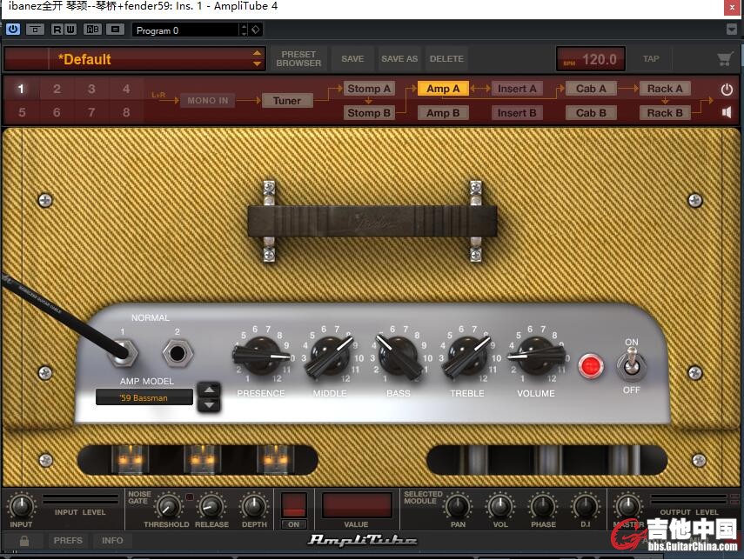Screen dimensions: 744x560
Task: Click the TREBLE knob
Action: [467, 356]
